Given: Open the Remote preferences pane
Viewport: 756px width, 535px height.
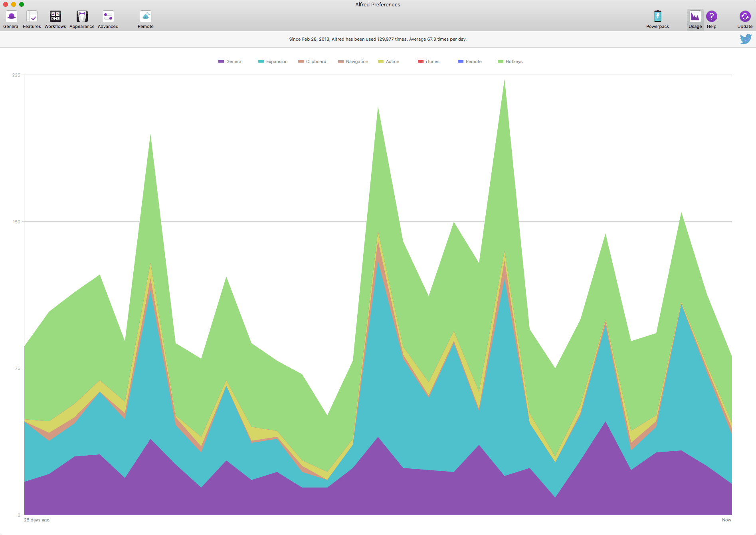Looking at the screenshot, I should click(146, 19).
